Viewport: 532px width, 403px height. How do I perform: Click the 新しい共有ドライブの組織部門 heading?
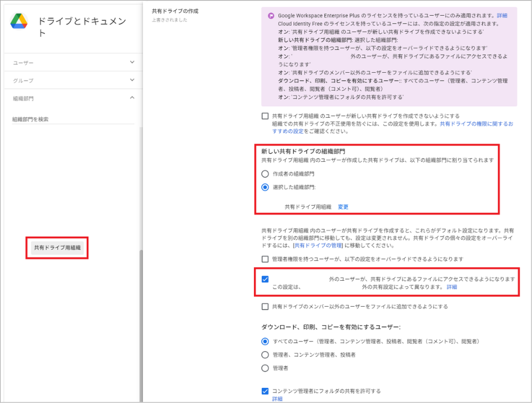[303, 151]
